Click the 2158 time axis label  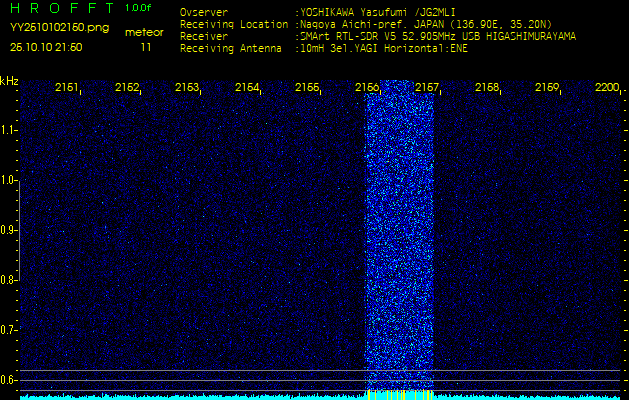pyautogui.click(x=487, y=87)
